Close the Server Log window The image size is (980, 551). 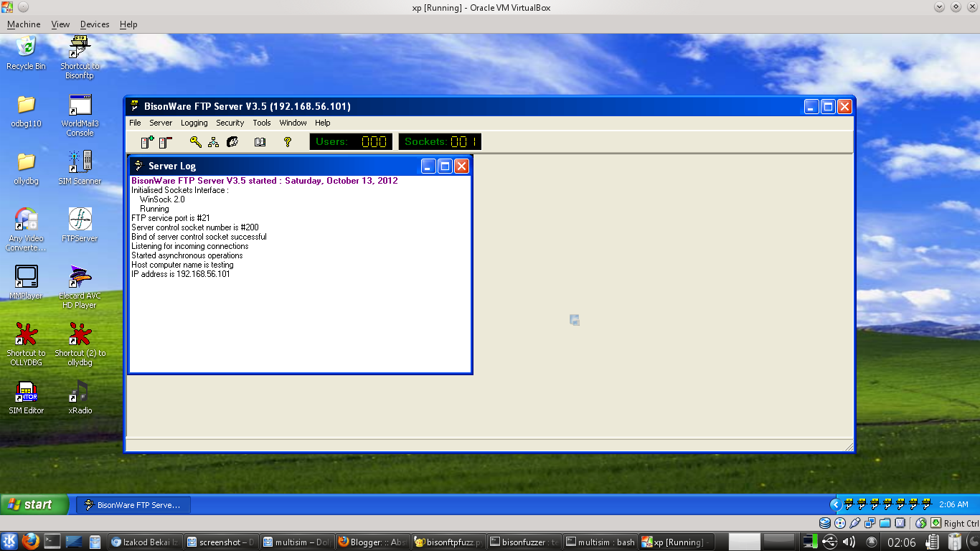[461, 166]
